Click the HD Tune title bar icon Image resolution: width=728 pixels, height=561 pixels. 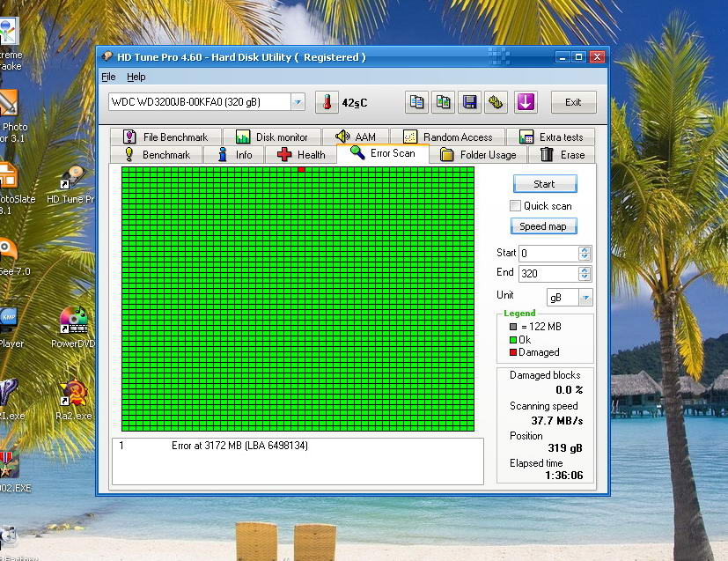pyautogui.click(x=107, y=56)
